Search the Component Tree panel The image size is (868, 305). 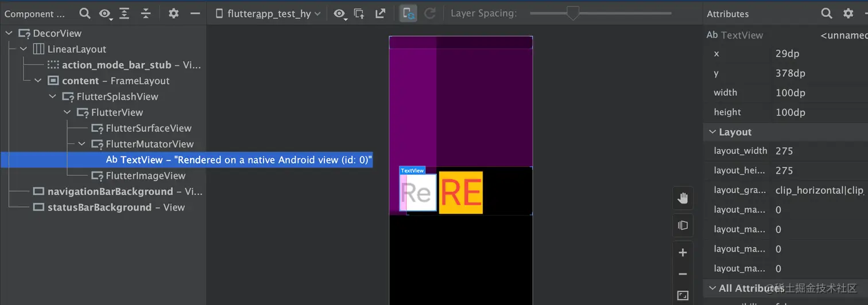[x=84, y=13]
